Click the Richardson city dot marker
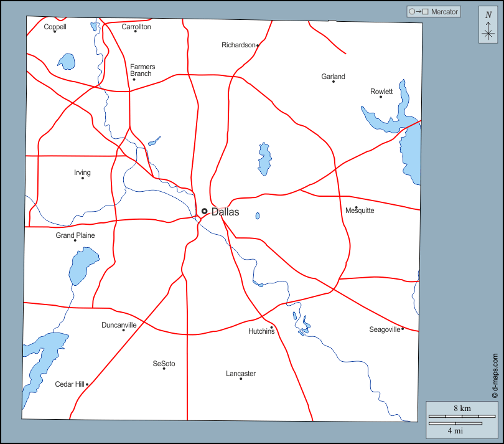Image resolution: width=504 pixels, height=444 pixels. click(258, 45)
